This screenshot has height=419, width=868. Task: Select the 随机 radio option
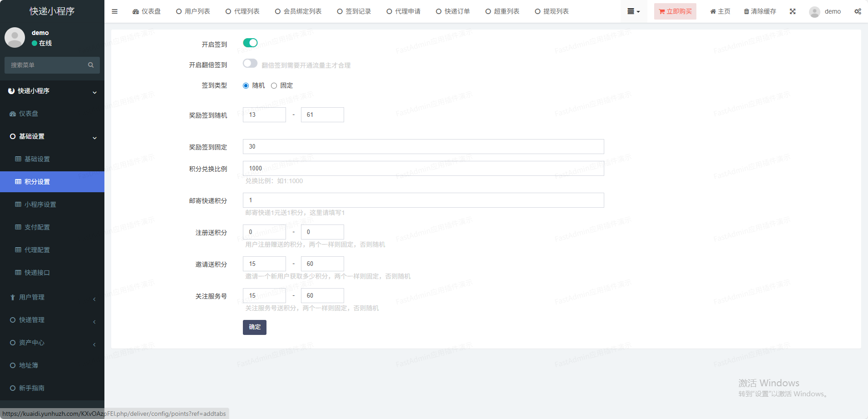(246, 85)
